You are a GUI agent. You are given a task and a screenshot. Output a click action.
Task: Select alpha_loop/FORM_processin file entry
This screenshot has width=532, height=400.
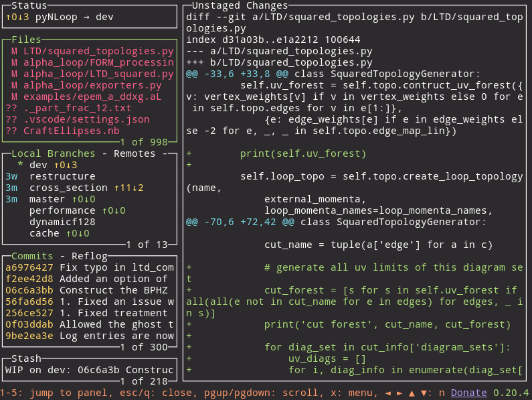tap(90, 62)
